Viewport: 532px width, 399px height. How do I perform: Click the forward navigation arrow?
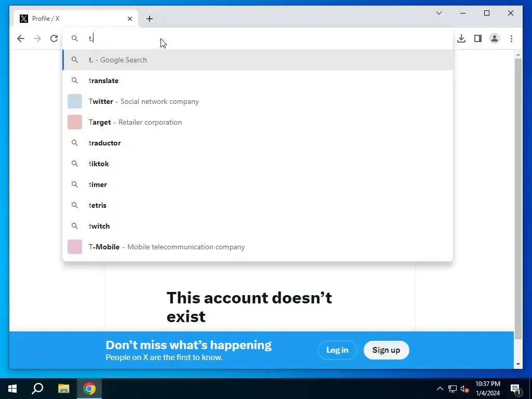[x=37, y=38]
